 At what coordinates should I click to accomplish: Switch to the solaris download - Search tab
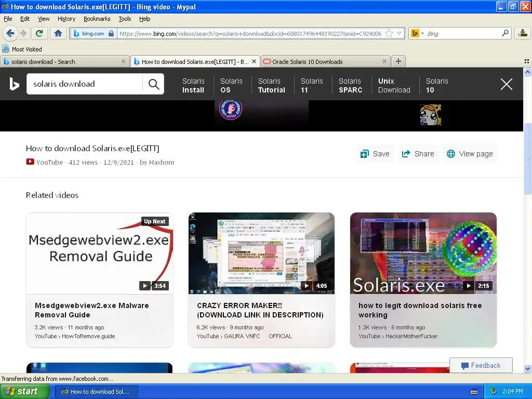64,61
